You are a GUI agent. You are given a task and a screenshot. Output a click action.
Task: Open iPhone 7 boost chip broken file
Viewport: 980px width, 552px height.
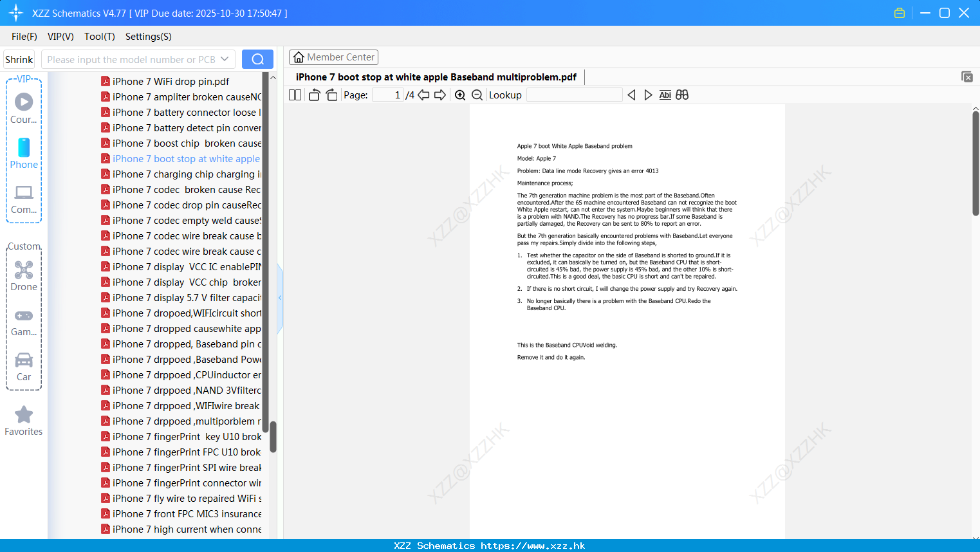click(181, 143)
